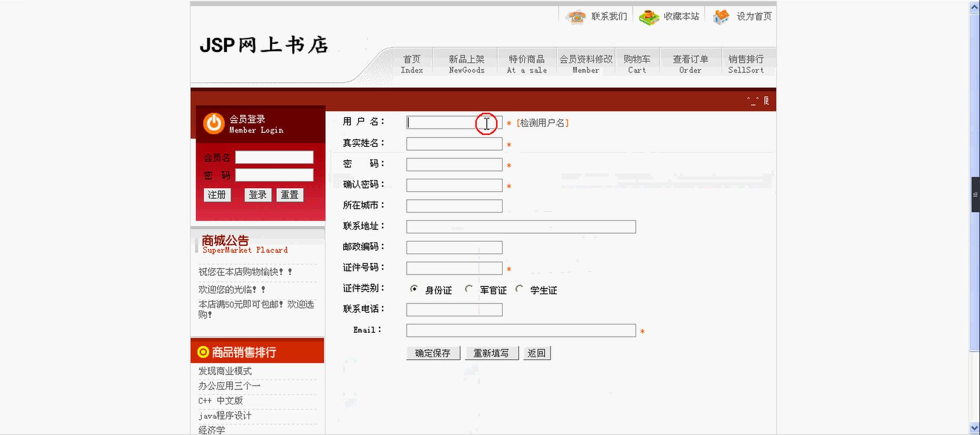Focus the 证件号码 input field
The width and height of the screenshot is (980, 435).
point(454,268)
